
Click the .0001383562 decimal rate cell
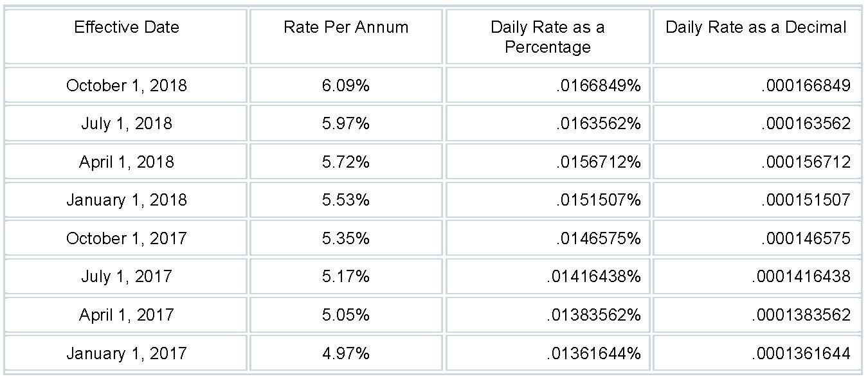coord(800,315)
